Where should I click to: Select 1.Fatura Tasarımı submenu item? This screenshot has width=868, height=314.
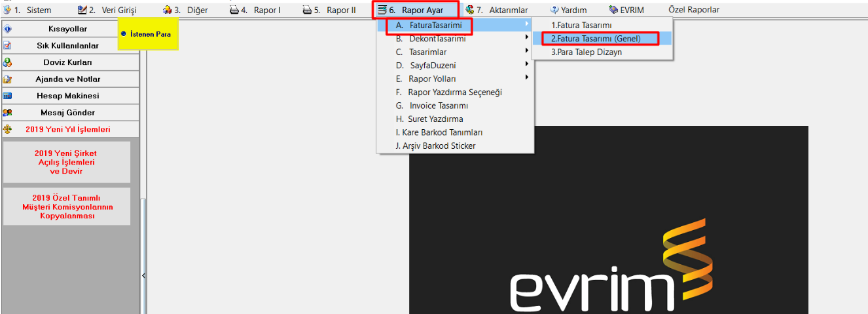coord(602,25)
